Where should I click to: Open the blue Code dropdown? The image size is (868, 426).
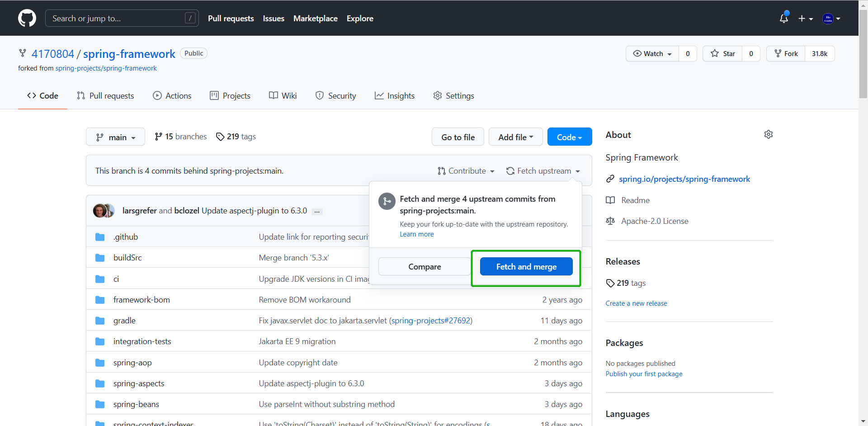[x=570, y=137]
